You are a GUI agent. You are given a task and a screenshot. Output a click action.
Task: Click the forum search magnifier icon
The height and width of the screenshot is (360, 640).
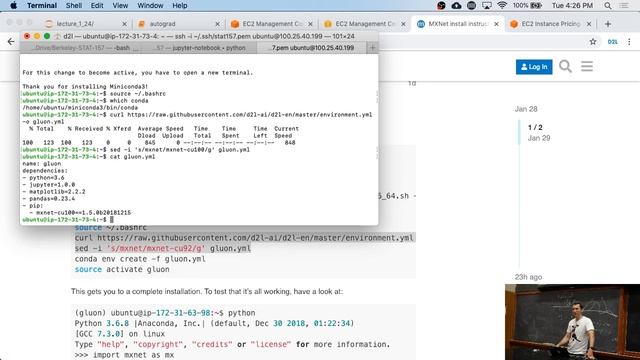[x=565, y=66]
